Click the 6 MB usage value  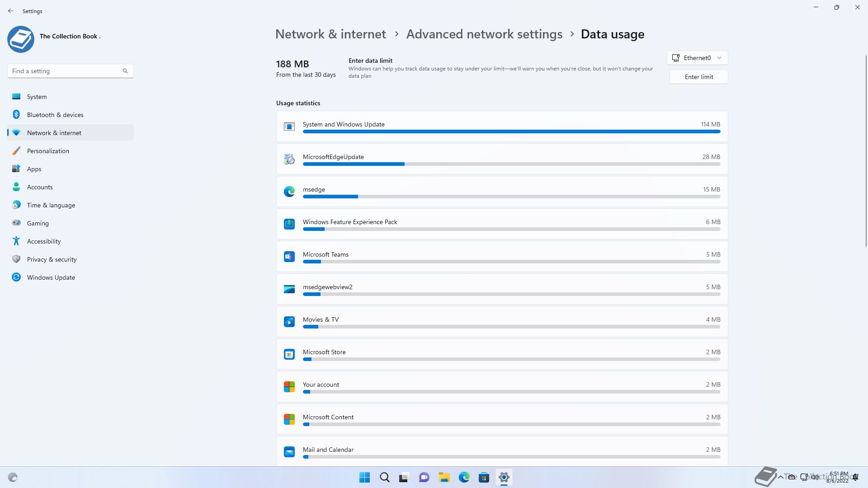coord(713,222)
